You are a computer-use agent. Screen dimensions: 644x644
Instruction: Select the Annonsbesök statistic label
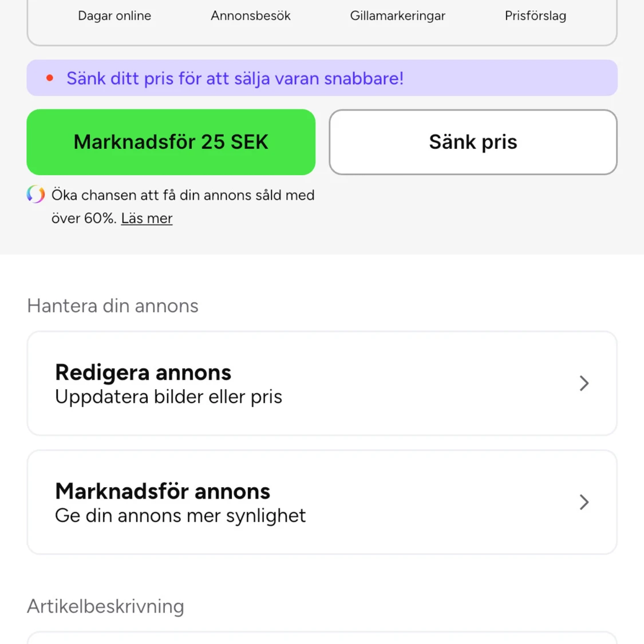click(251, 16)
